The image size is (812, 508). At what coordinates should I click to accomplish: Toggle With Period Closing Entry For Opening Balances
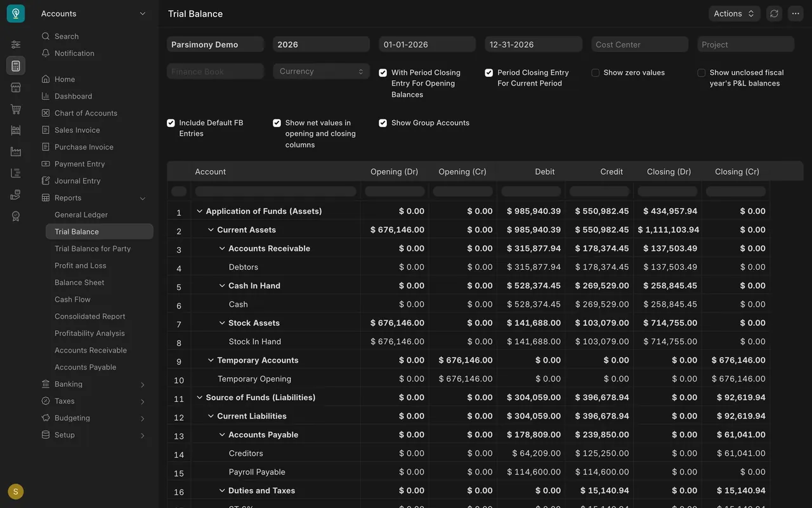coord(383,73)
